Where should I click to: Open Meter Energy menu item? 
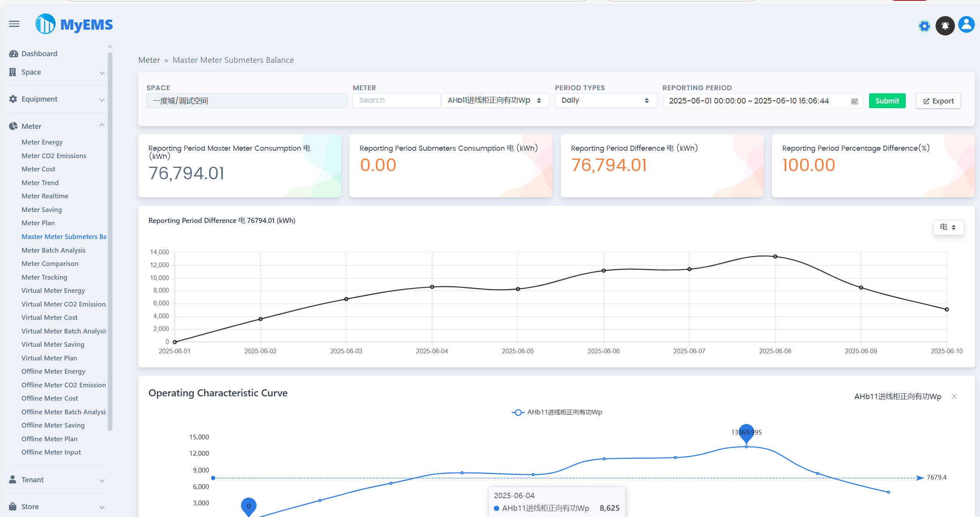click(42, 142)
